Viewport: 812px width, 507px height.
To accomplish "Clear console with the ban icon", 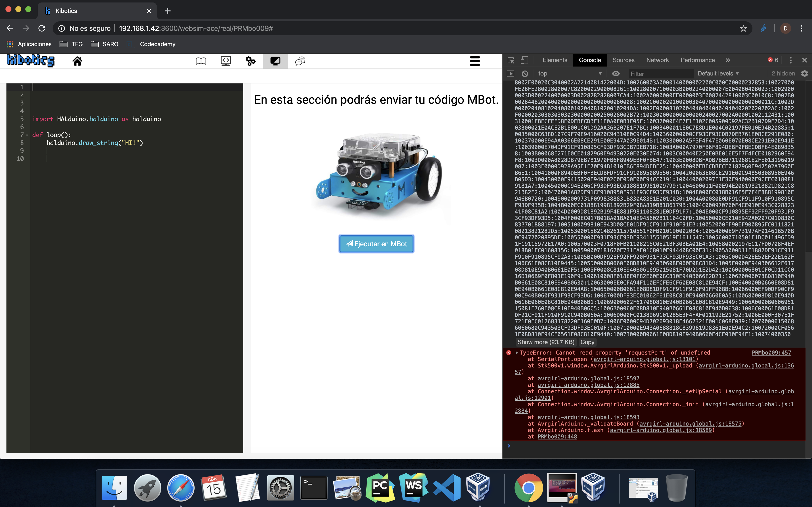I will [x=525, y=73].
